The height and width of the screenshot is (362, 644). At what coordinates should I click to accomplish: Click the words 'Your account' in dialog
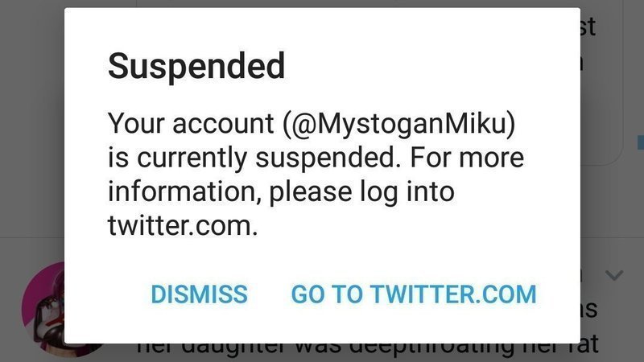coord(191,123)
